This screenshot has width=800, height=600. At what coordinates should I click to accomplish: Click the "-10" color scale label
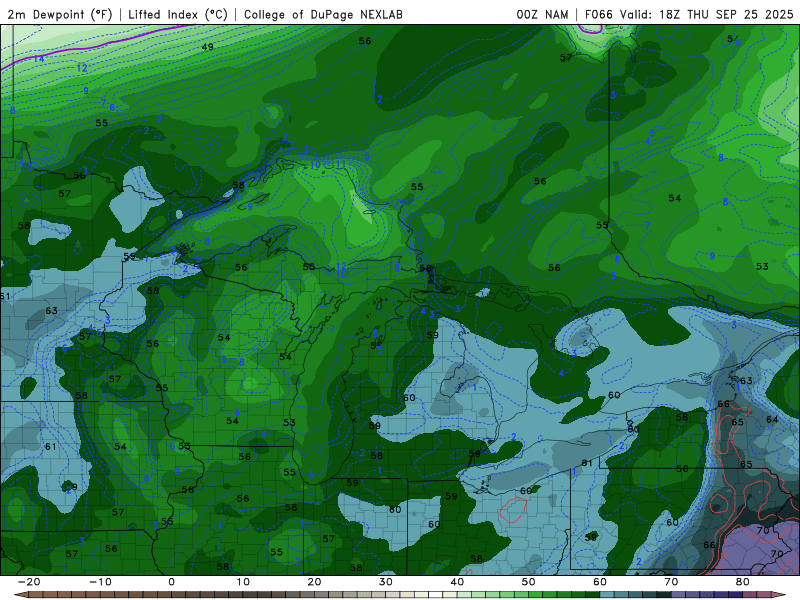point(100,582)
